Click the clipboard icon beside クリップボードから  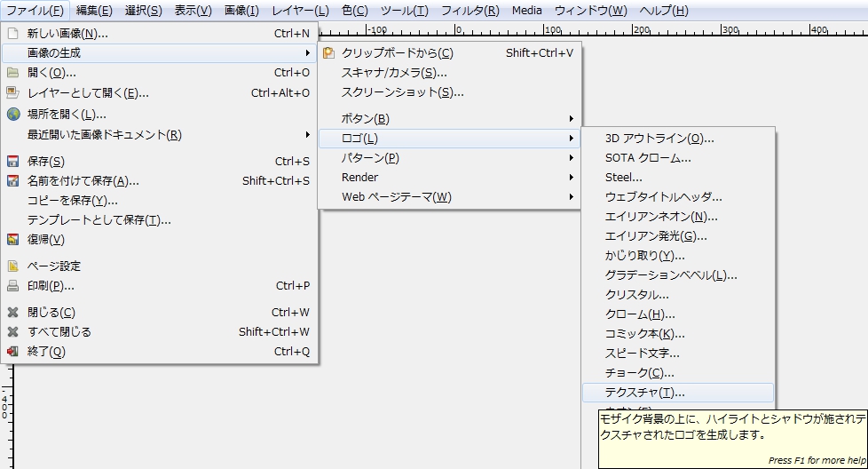(x=329, y=53)
